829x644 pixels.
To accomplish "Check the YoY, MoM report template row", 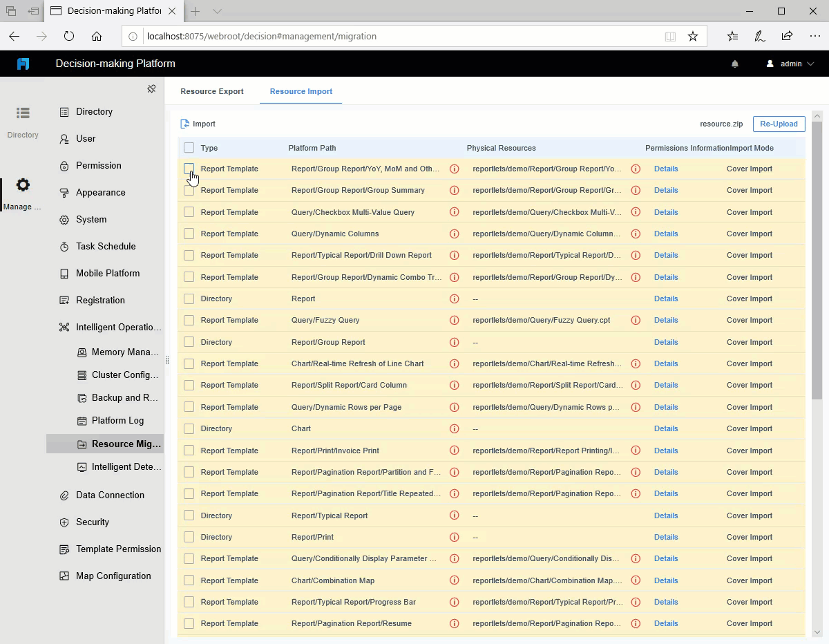I will (x=189, y=169).
